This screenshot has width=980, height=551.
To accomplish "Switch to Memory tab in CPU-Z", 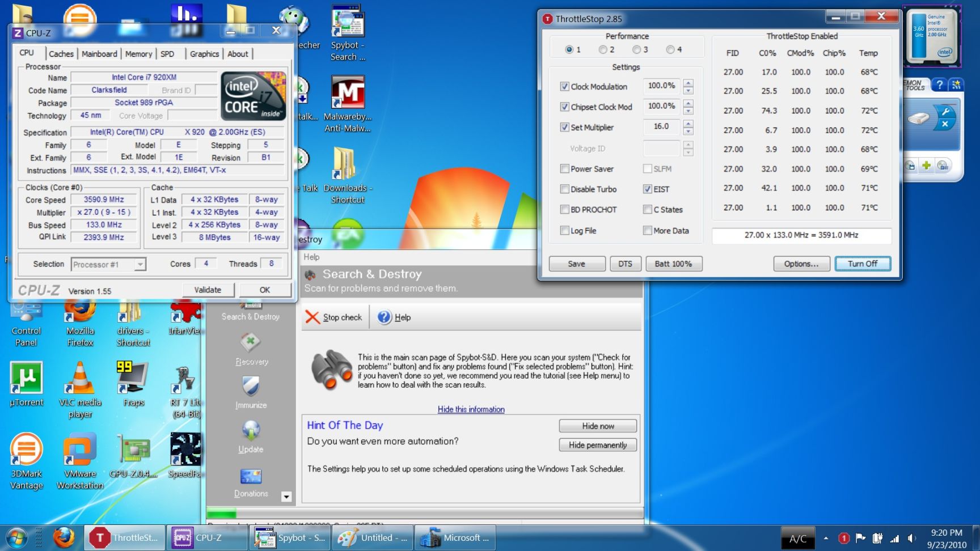I will point(138,54).
